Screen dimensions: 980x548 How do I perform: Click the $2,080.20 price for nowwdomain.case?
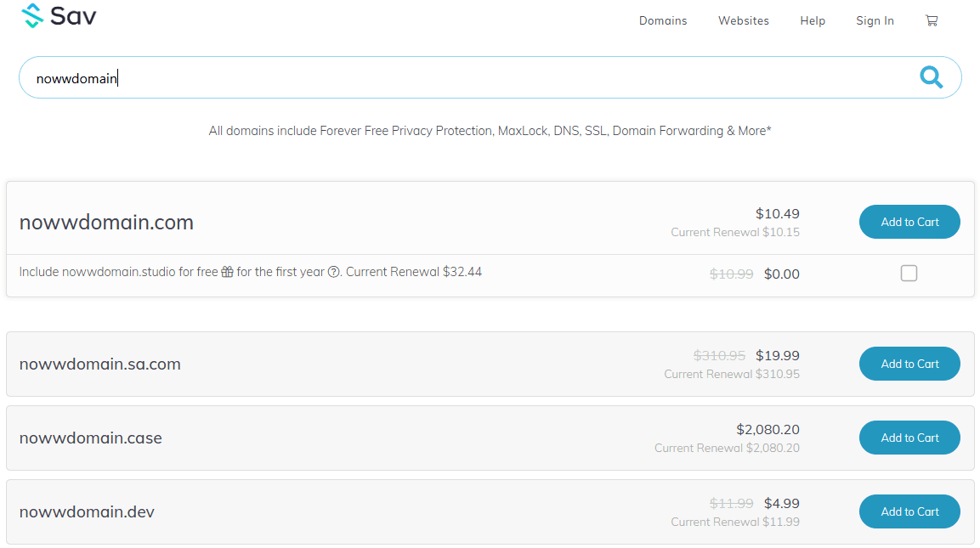click(768, 430)
